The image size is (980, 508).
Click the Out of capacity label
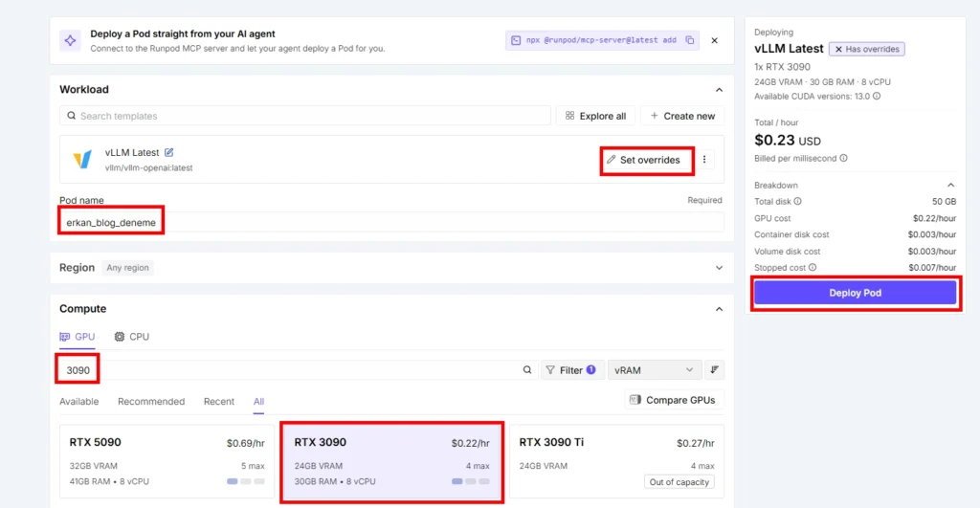tap(679, 482)
